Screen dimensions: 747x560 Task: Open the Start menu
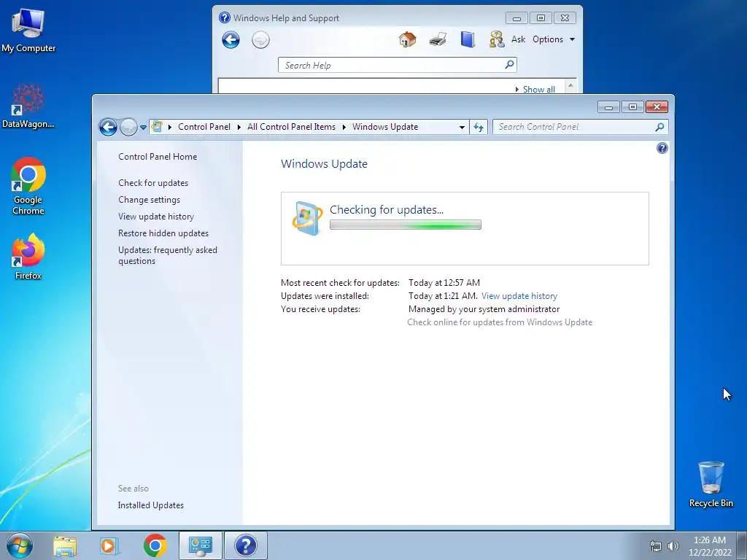pyautogui.click(x=20, y=545)
